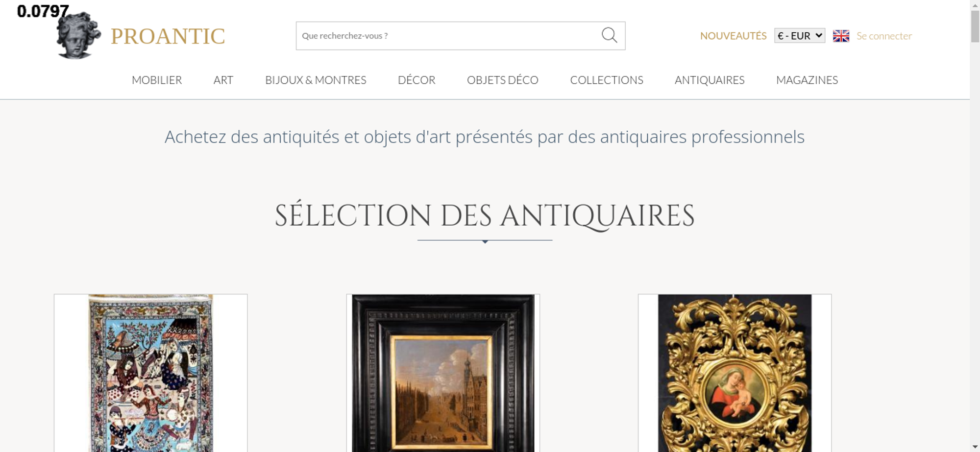Switch language with the UK flag icon
This screenshot has width=980, height=452.
[841, 36]
